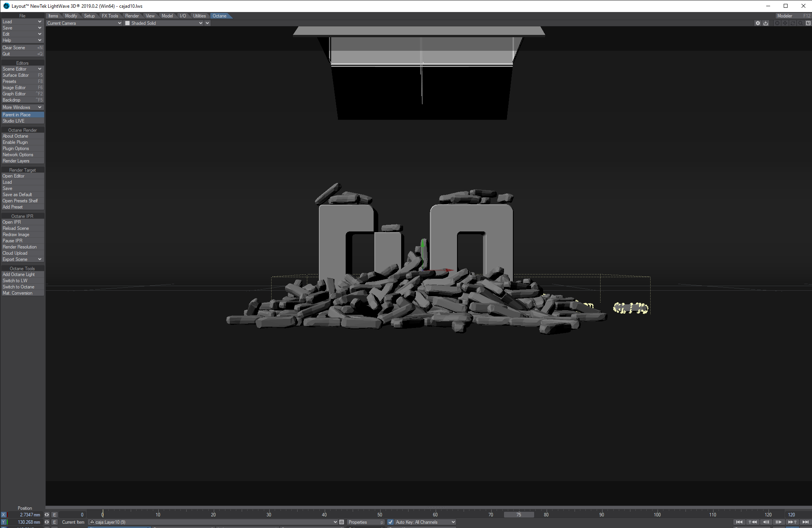Toggle the Auto Key checkbox
The width and height of the screenshot is (812, 528).
click(x=391, y=522)
